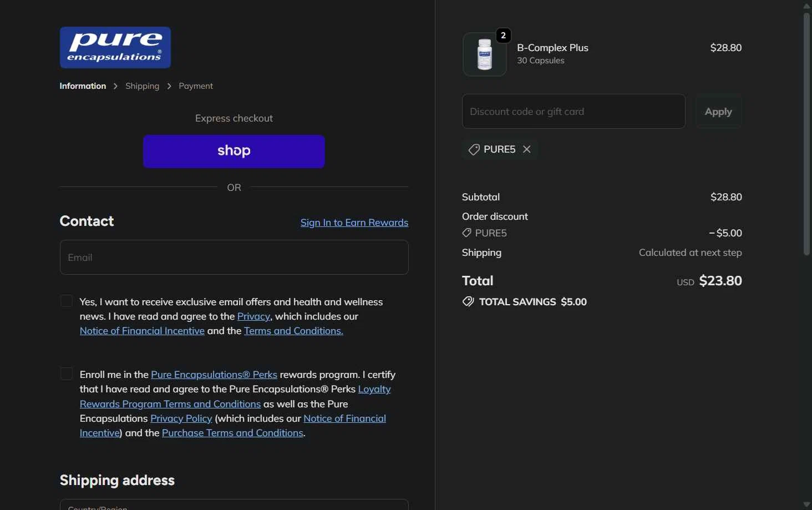The width and height of the screenshot is (812, 510).
Task: Open the Pure Encapsulations® Perks link
Action: [x=214, y=375]
